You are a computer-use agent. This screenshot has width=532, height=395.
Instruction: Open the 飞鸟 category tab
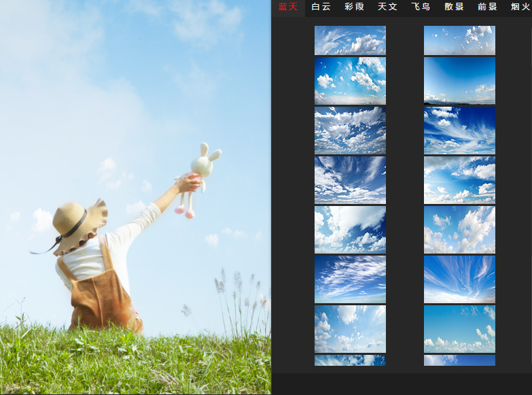tap(421, 7)
